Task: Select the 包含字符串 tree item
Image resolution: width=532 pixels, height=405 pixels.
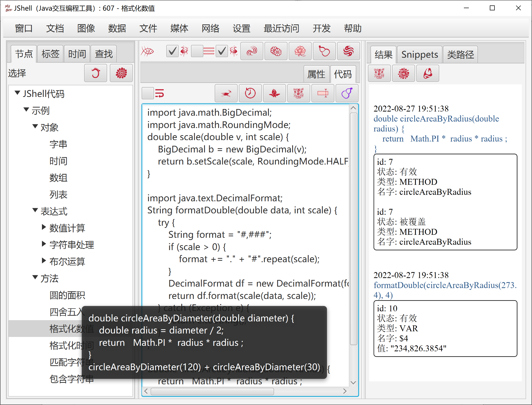Action: coord(72,379)
